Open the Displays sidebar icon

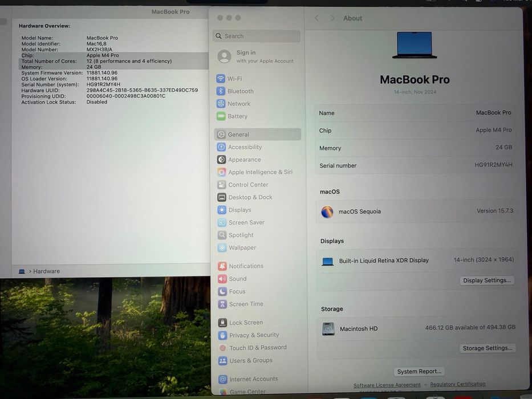tap(222, 210)
